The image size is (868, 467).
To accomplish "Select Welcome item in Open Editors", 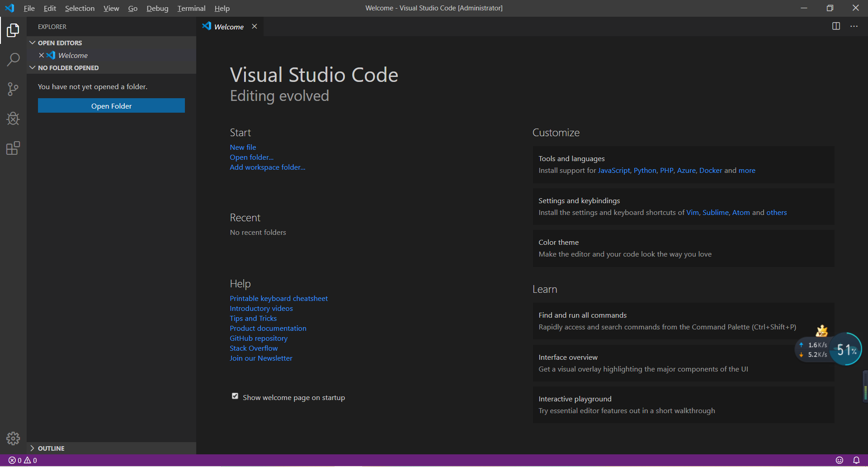I will tap(111, 55).
